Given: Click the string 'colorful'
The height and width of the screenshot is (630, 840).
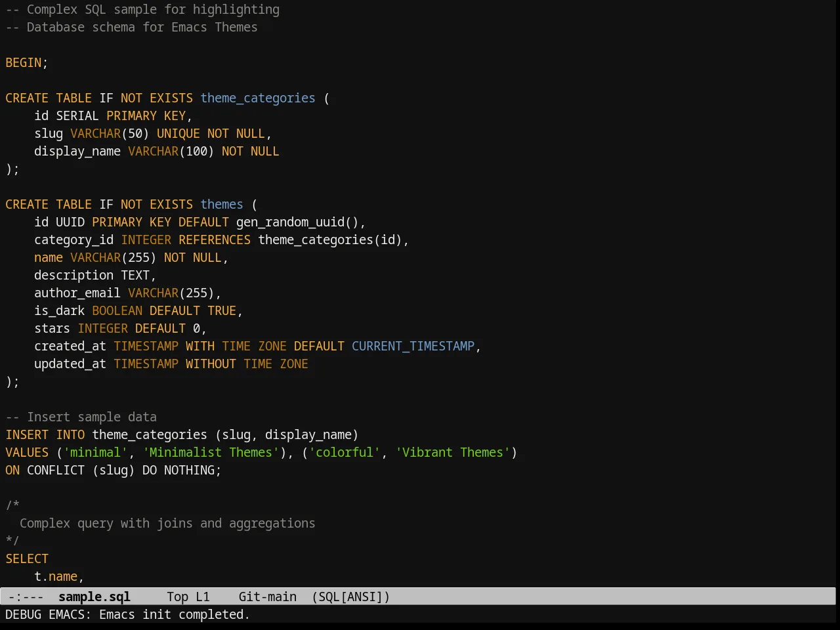Looking at the screenshot, I should (x=344, y=452).
